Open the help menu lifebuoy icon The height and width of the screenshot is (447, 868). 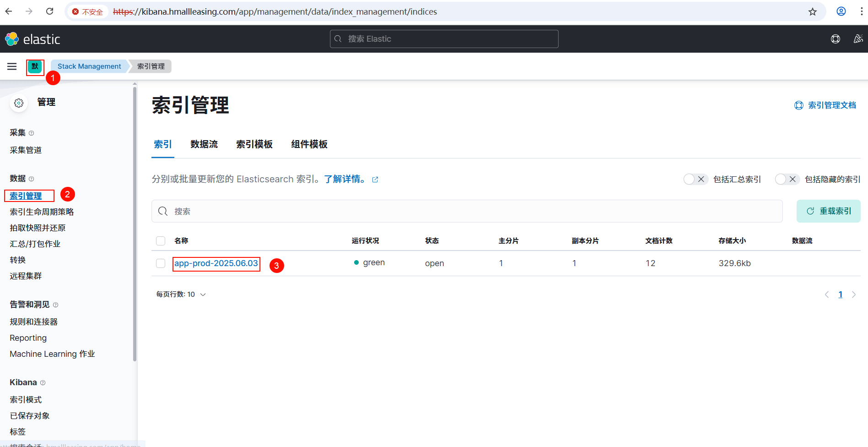point(835,39)
